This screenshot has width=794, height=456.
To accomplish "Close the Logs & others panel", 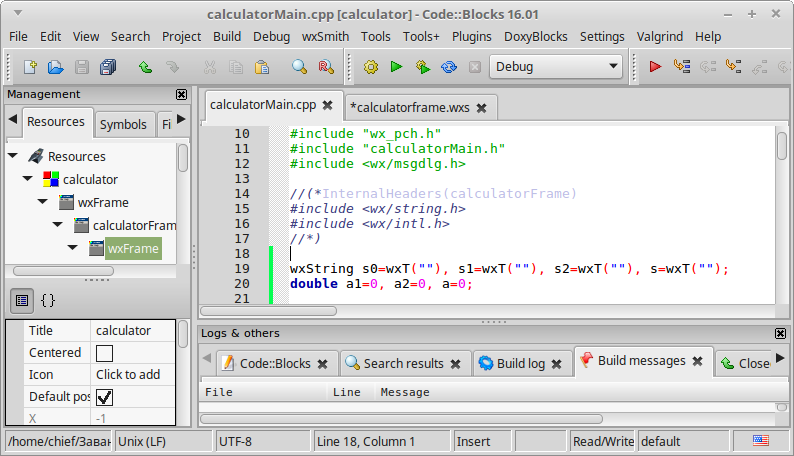I will click(x=780, y=334).
